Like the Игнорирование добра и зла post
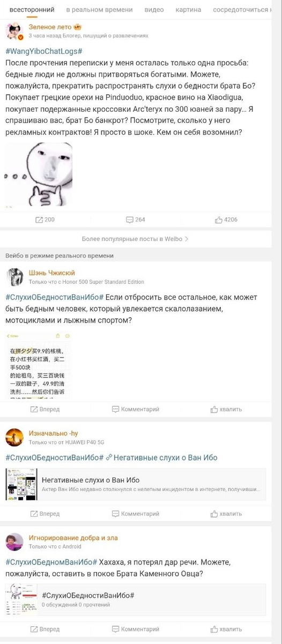This screenshot has height=644, width=282. pyautogui.click(x=226, y=629)
